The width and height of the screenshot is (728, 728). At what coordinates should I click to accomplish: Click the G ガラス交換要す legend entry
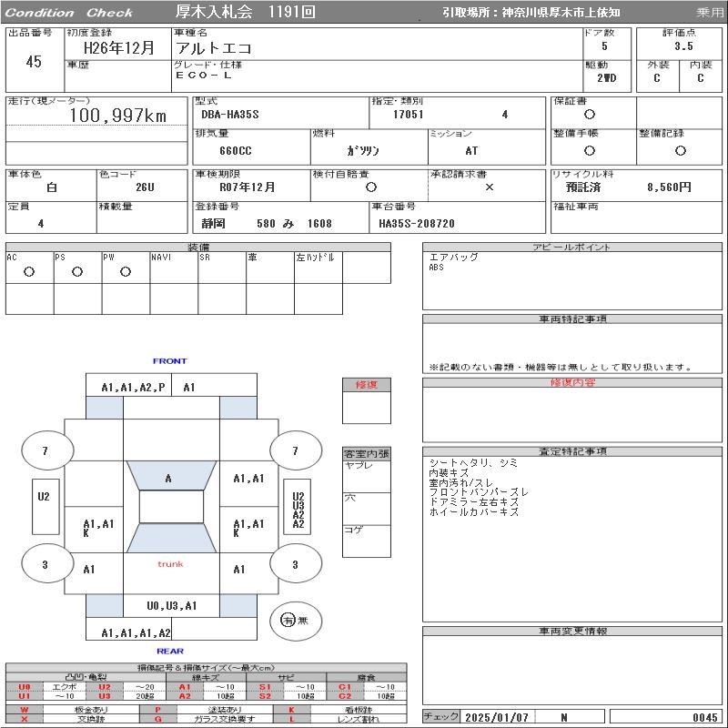[207, 719]
